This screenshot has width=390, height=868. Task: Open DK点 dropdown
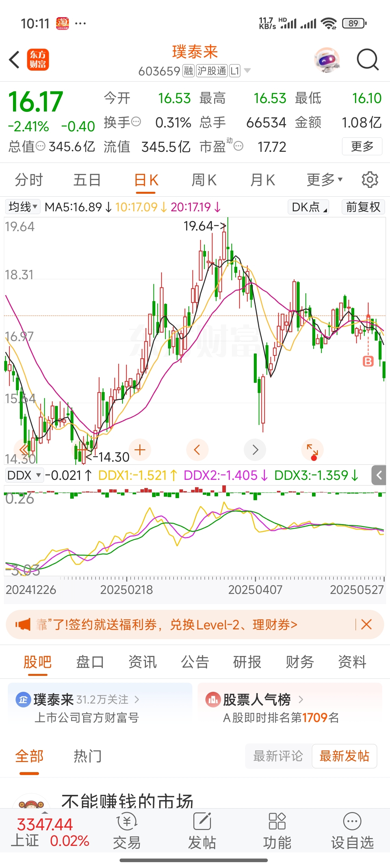[x=308, y=207]
